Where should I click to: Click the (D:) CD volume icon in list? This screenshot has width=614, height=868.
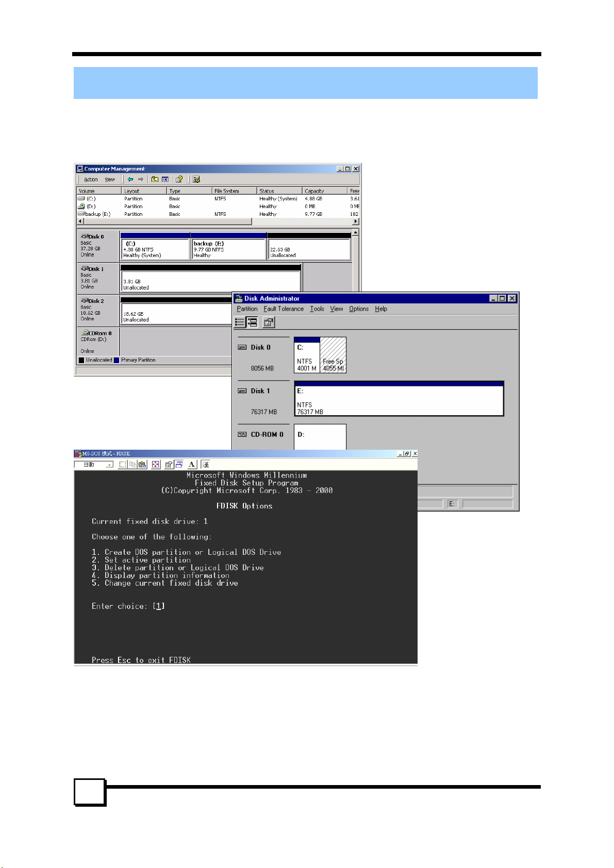click(x=81, y=206)
